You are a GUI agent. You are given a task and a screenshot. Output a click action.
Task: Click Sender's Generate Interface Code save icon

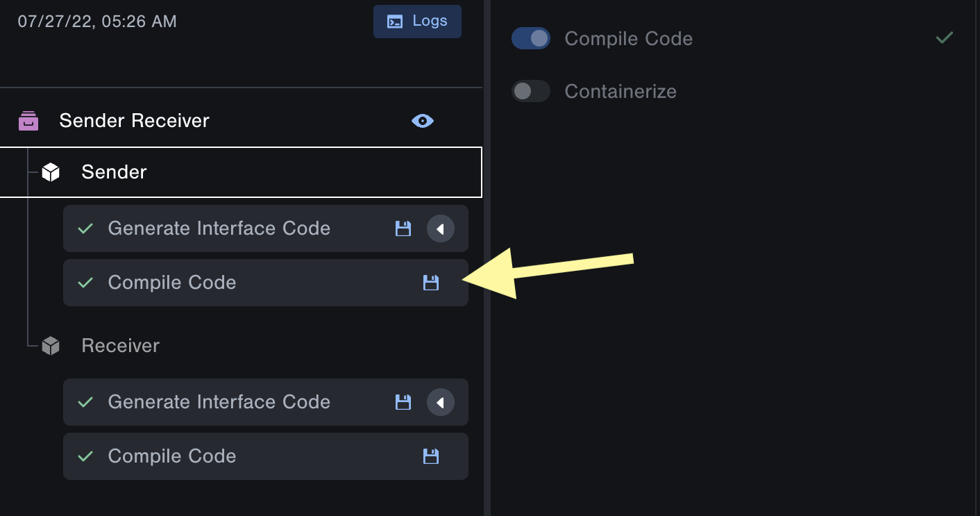[403, 228]
